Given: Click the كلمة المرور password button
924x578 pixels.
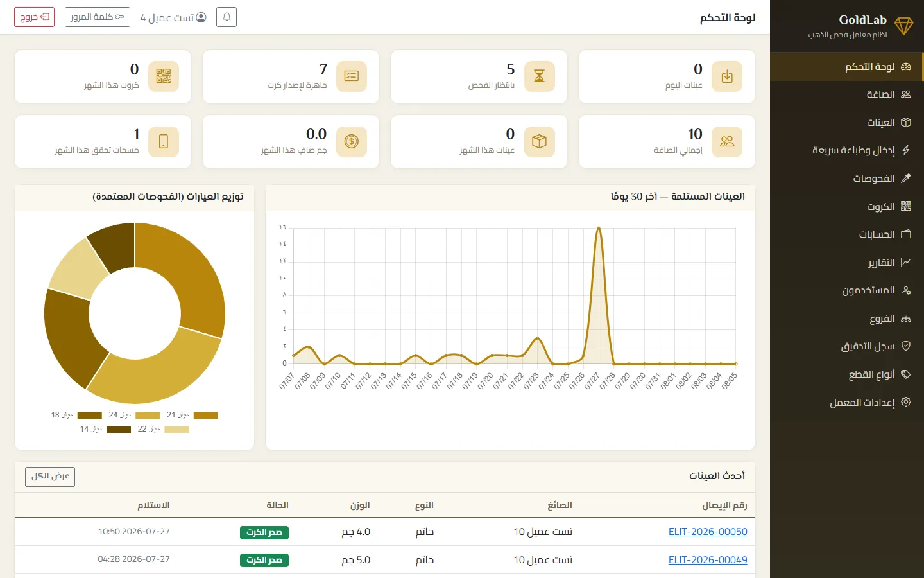Looking at the screenshot, I should (x=98, y=17).
